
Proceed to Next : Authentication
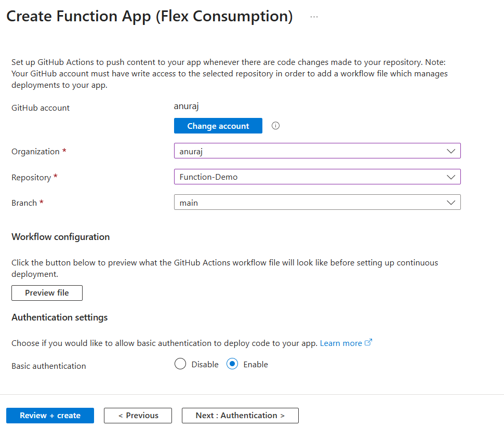pyautogui.click(x=240, y=415)
